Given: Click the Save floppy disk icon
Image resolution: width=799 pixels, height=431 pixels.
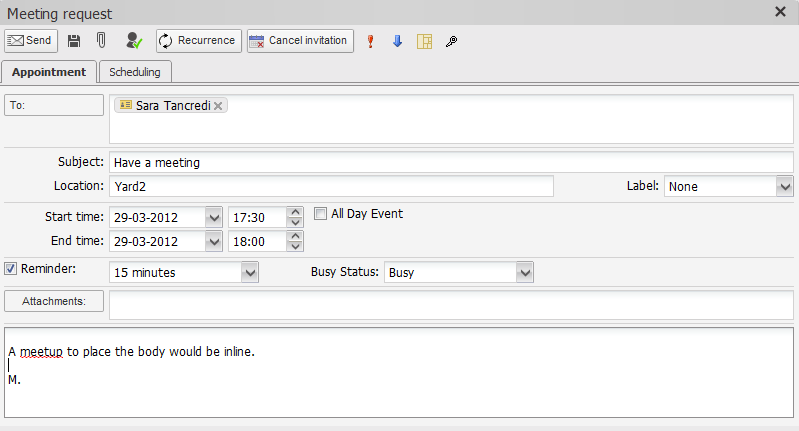Looking at the screenshot, I should 74,41.
